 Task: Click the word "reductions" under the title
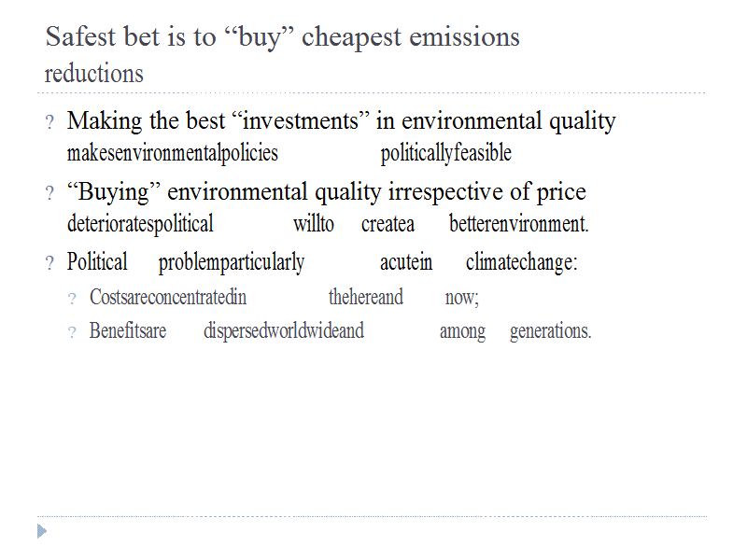[94, 74]
